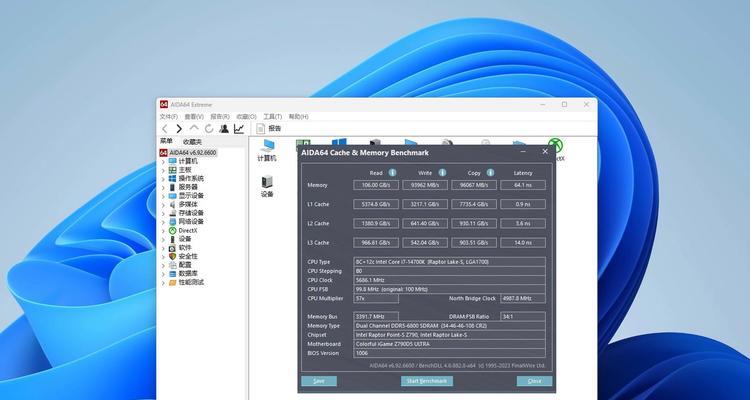Select the AIDA64 v6.92.6600 root node
Screen dimensions: 750x400
(x=188, y=153)
